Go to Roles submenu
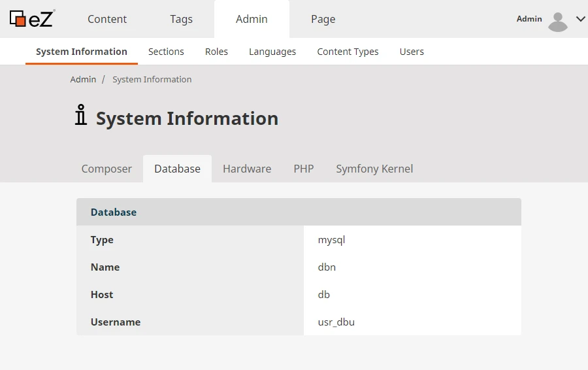This screenshot has height=370, width=588. click(x=216, y=52)
